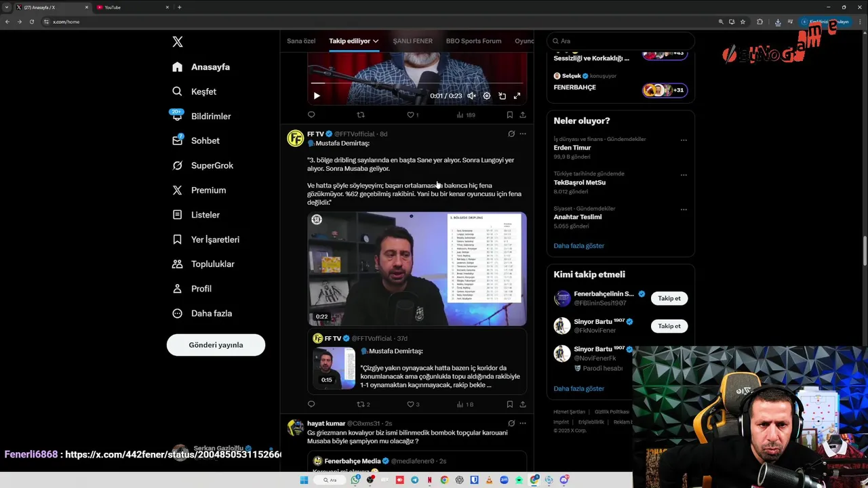Open Yer İşaretleri bookmarks
The height and width of the screenshot is (488, 868).
click(x=205, y=239)
